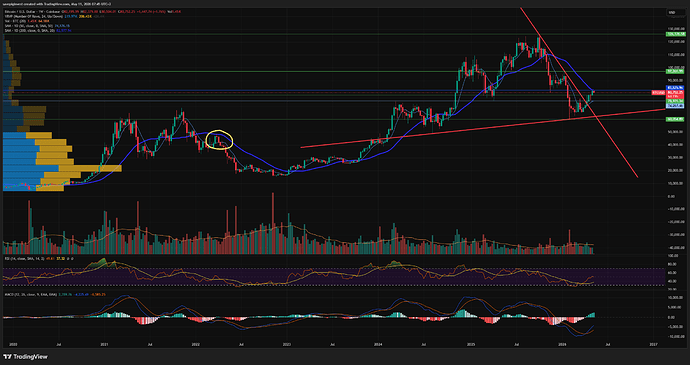
Task: Click the 2024 label on time axis
Action: pos(378,344)
